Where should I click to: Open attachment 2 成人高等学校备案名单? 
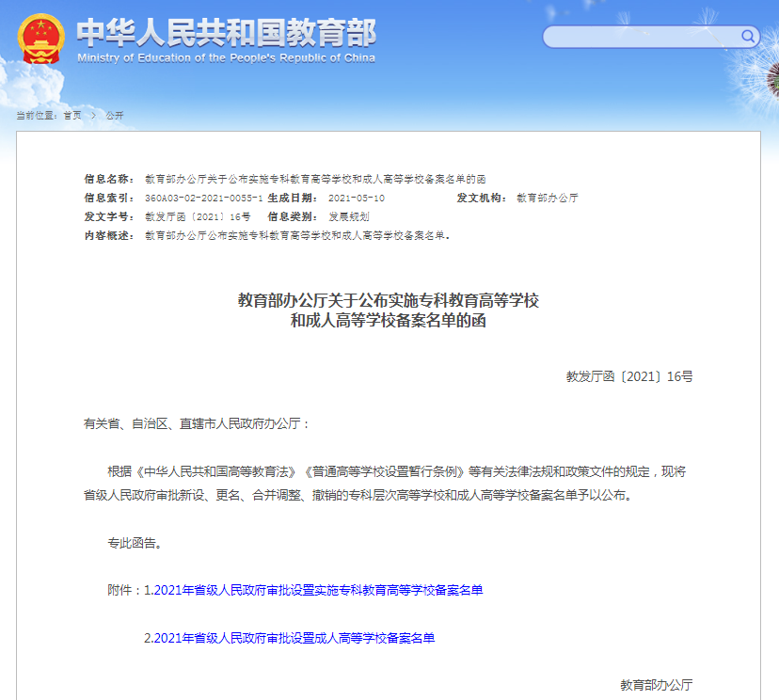click(290, 638)
